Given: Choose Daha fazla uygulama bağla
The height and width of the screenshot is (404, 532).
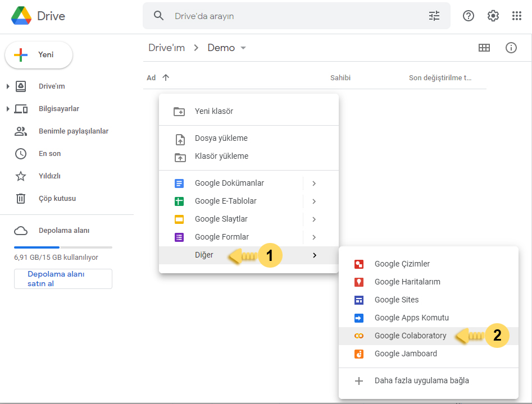Looking at the screenshot, I should pos(429,380).
